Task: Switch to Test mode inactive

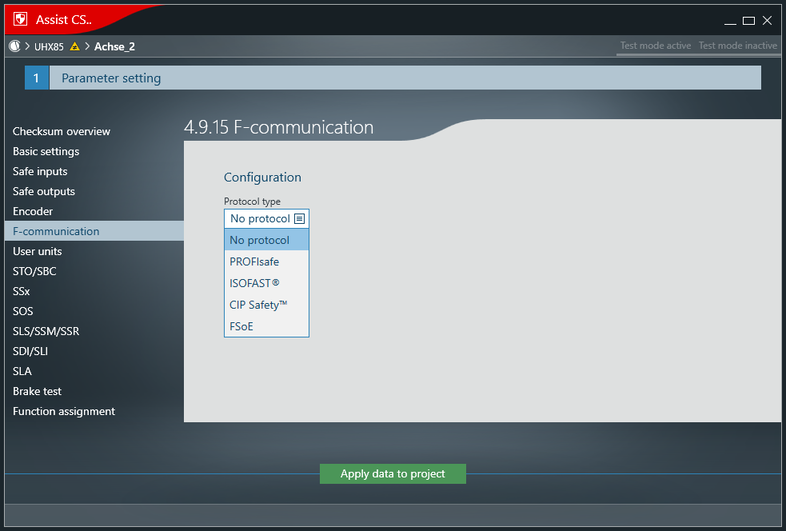Action: click(x=737, y=46)
